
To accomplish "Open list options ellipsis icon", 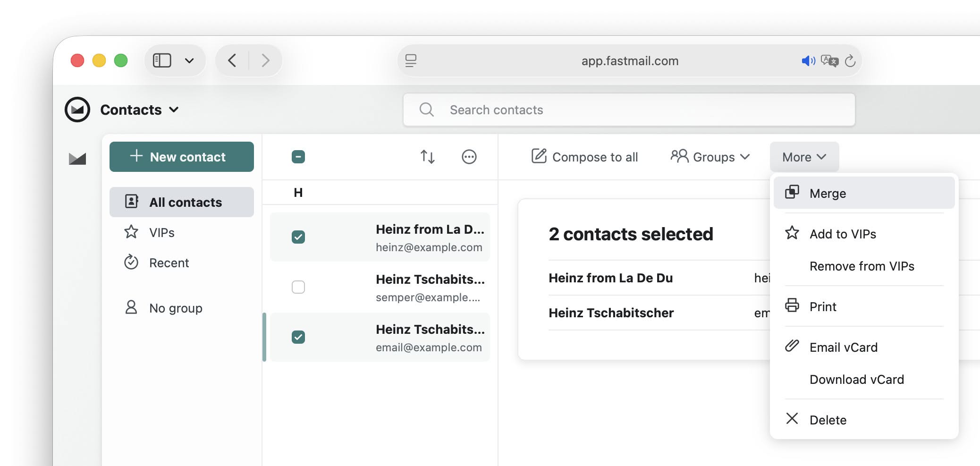I will pos(469,157).
